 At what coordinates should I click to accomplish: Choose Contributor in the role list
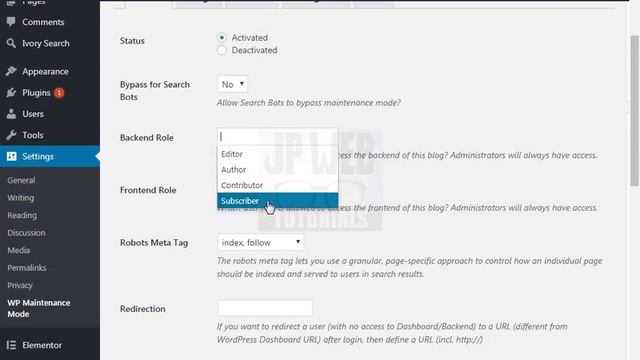[x=278, y=185]
